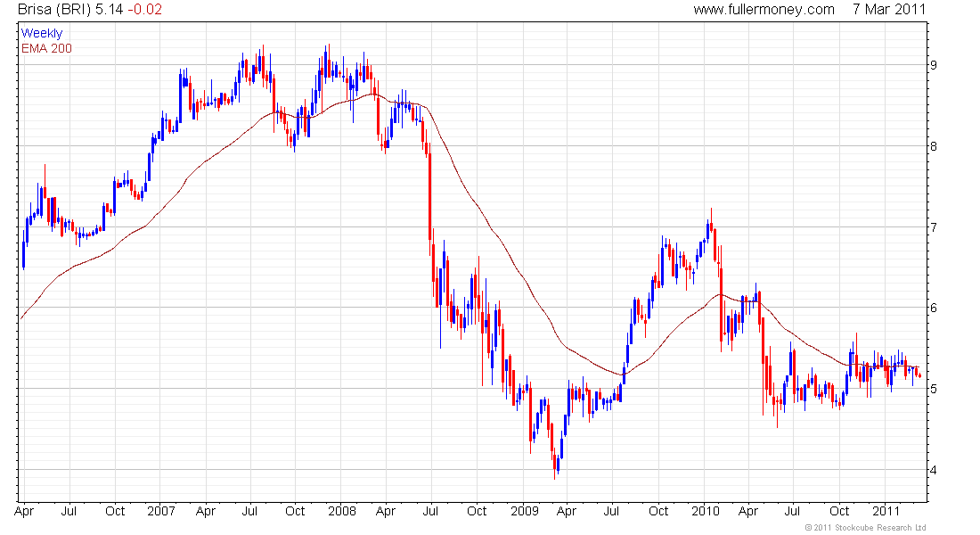Select the blue Weekly legend label

point(42,33)
